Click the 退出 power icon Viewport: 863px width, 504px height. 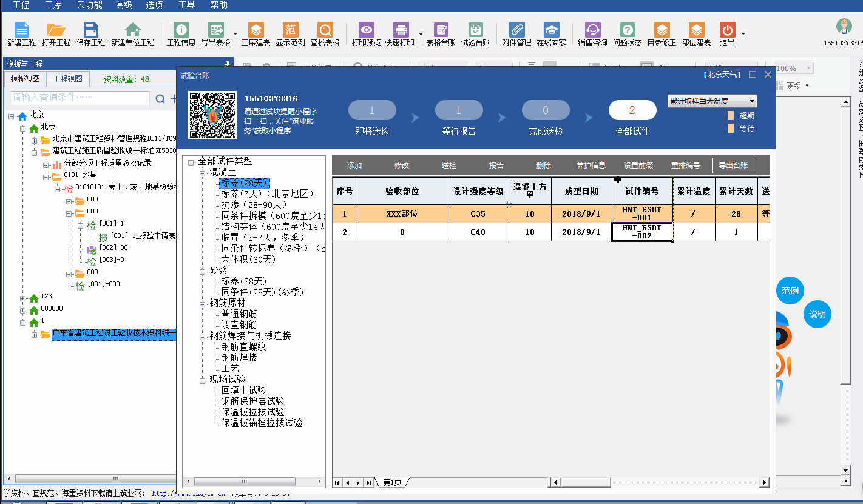tap(727, 30)
